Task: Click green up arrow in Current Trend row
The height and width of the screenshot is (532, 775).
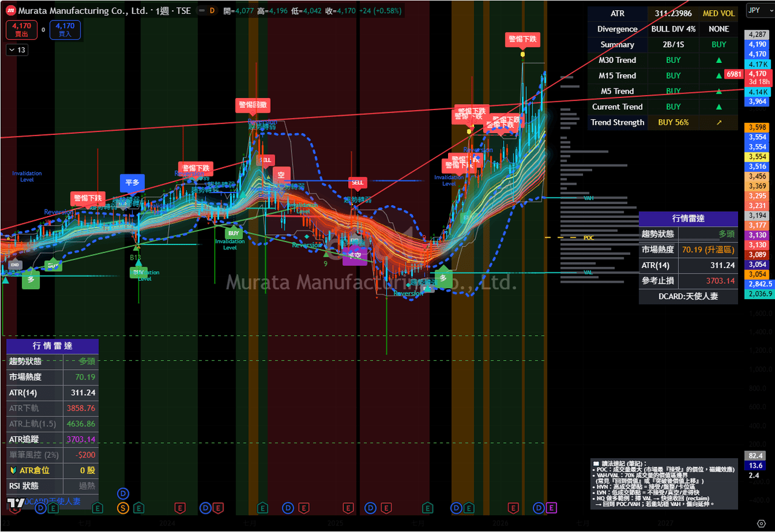Action: pos(719,107)
